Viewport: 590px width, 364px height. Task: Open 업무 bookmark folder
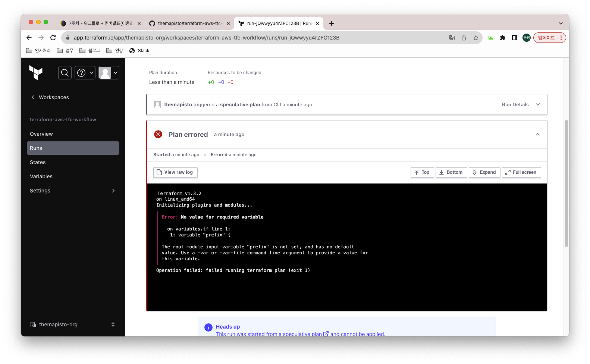tap(65, 51)
